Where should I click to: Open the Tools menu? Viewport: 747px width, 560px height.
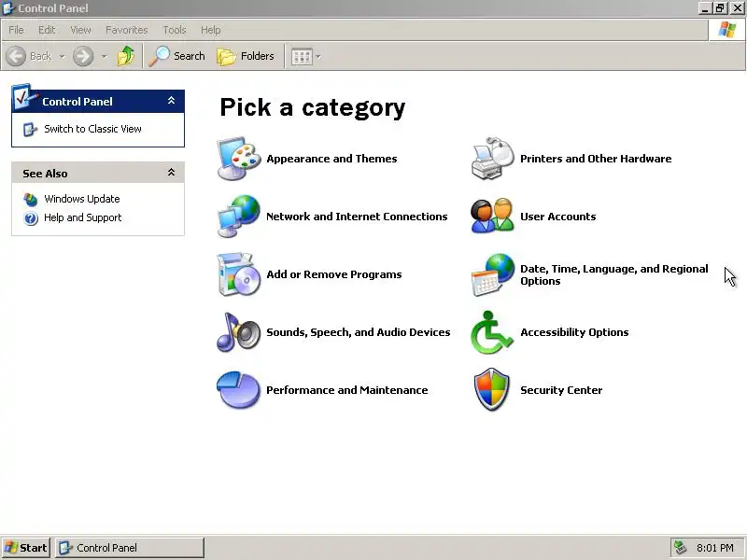pos(175,30)
